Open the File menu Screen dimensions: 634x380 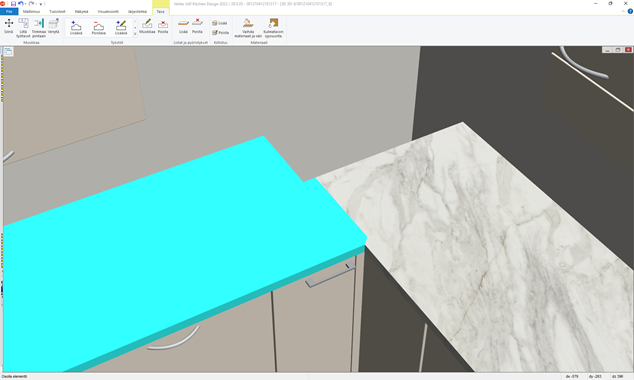tap(9, 11)
